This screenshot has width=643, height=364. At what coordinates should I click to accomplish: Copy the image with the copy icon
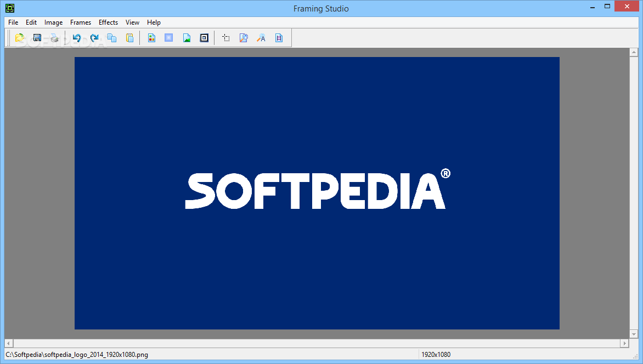[112, 38]
